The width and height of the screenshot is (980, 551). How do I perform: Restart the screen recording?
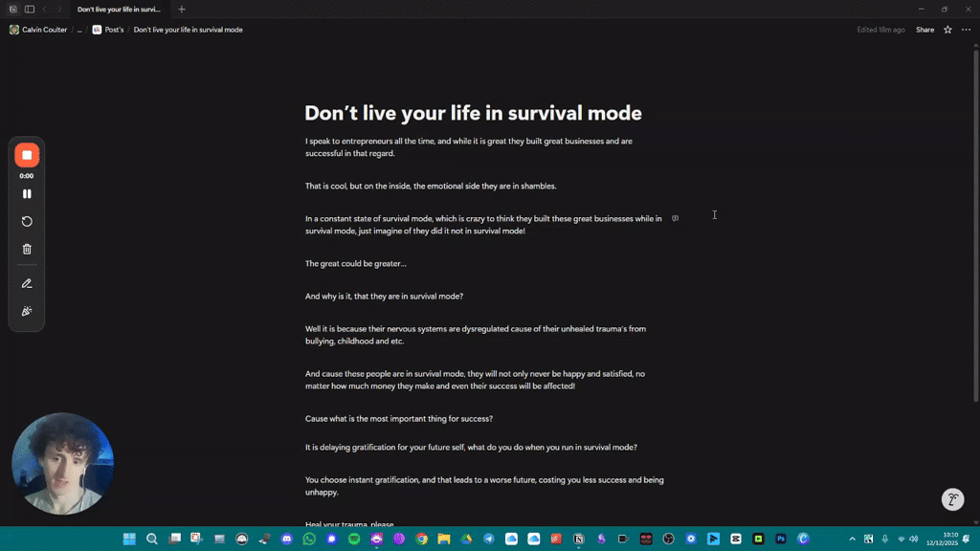pos(27,220)
